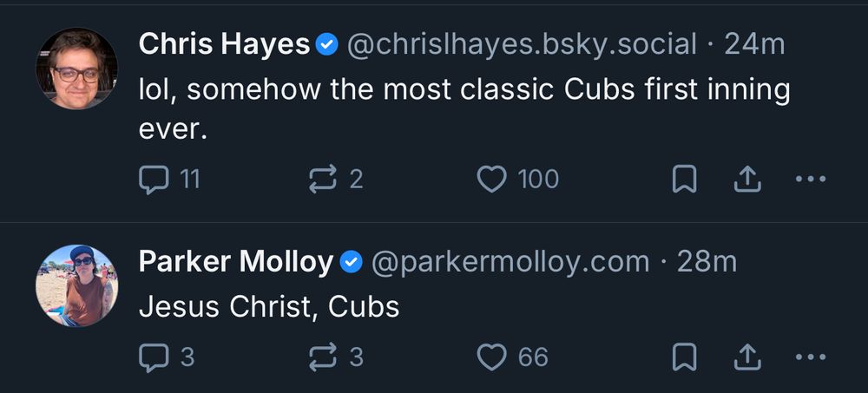Share Chris Hayes's post
868x393 pixels.
point(747,179)
